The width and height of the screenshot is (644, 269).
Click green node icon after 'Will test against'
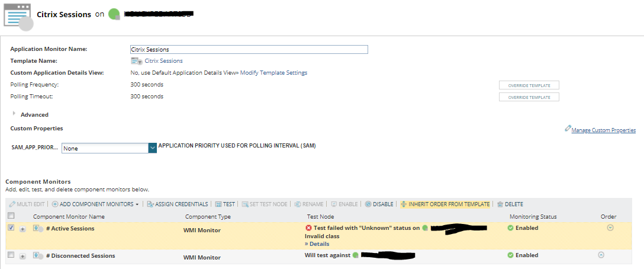tap(355, 255)
